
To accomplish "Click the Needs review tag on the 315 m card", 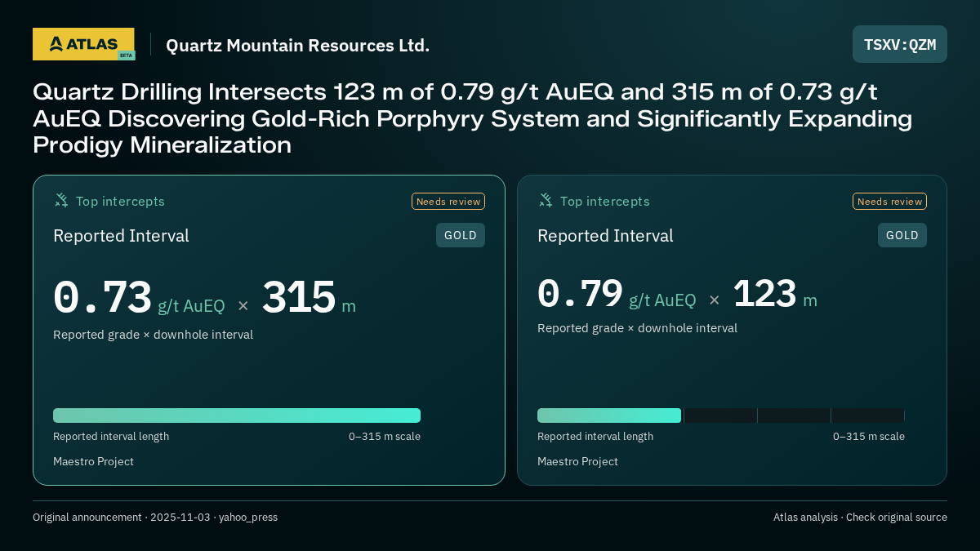I will click(448, 202).
